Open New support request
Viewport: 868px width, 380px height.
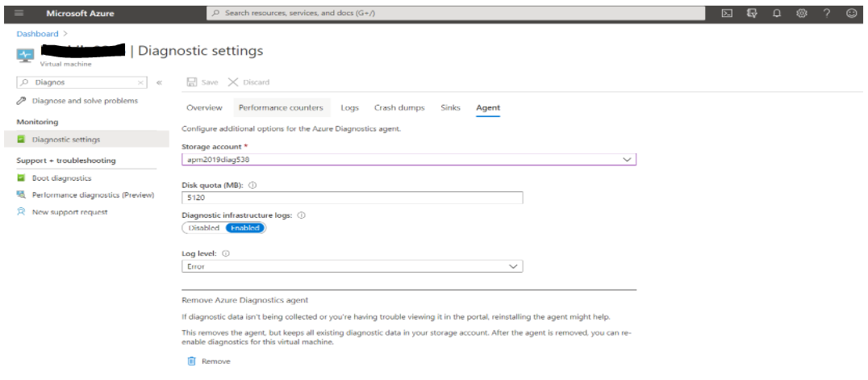click(69, 211)
